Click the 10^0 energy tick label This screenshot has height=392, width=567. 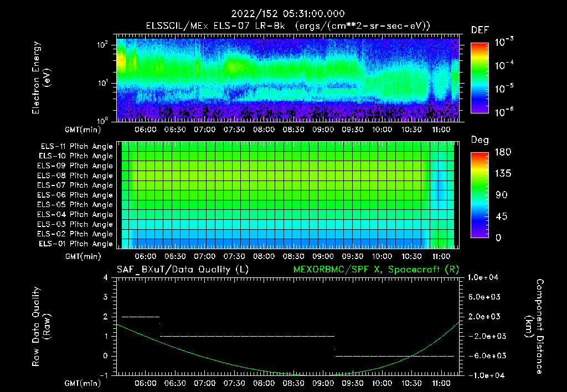click(x=102, y=121)
